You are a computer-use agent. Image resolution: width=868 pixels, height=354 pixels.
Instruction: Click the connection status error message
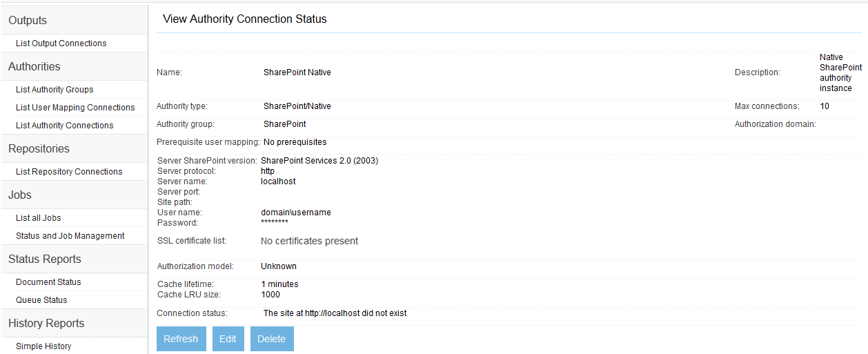pos(335,313)
